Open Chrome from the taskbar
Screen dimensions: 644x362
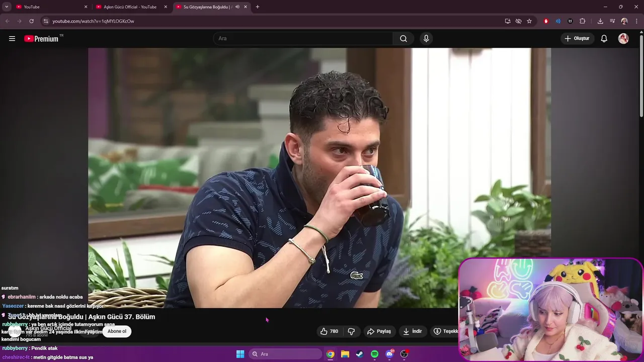[330, 354]
